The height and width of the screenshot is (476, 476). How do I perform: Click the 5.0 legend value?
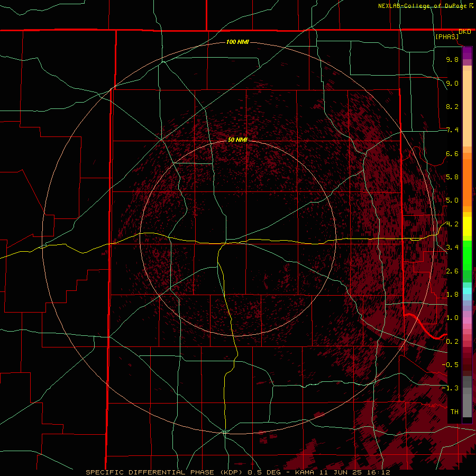(x=452, y=200)
